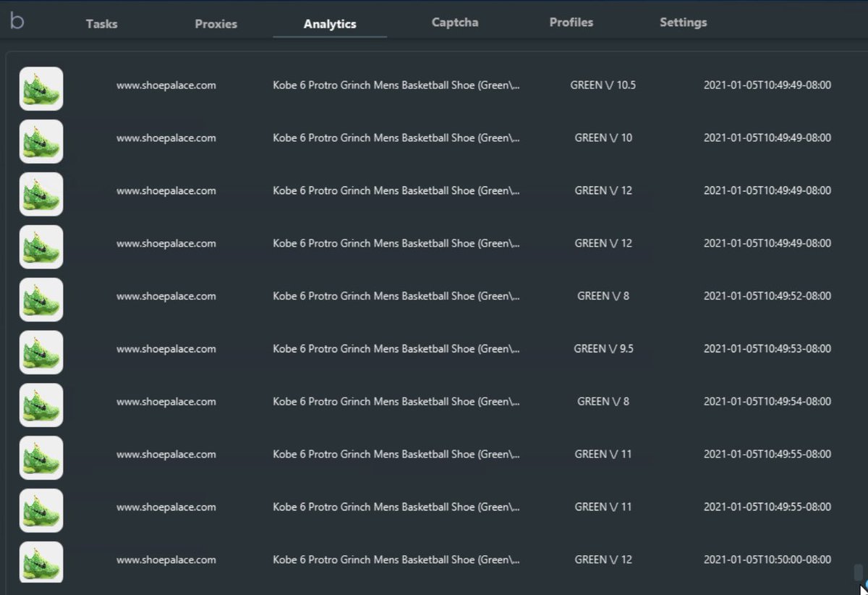Click www.shoepalace.com in the 10:50:00 row
The height and width of the screenshot is (595, 868).
click(x=166, y=560)
